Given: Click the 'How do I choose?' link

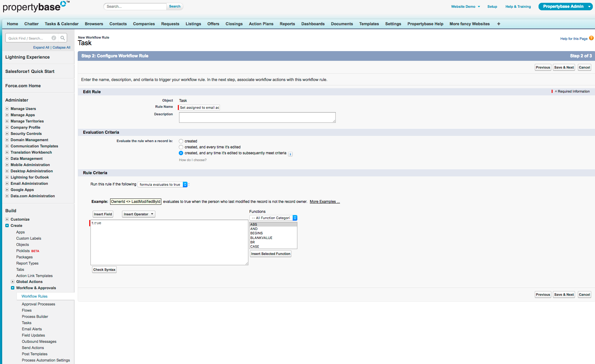Looking at the screenshot, I should [193, 160].
